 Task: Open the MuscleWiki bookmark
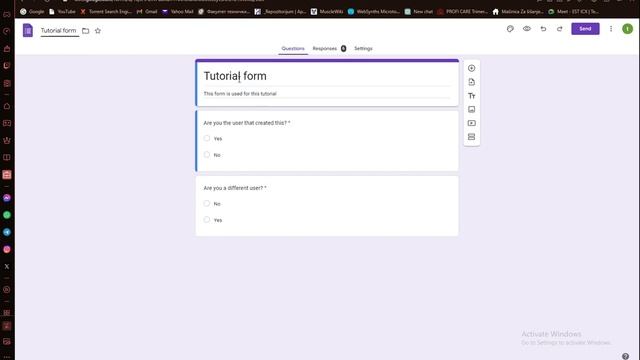pos(327,12)
